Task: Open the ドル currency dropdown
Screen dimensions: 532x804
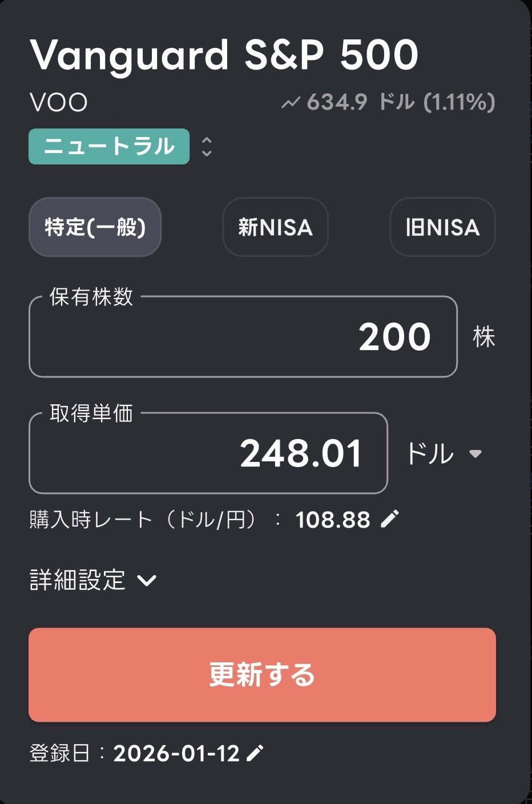Action: tap(444, 454)
